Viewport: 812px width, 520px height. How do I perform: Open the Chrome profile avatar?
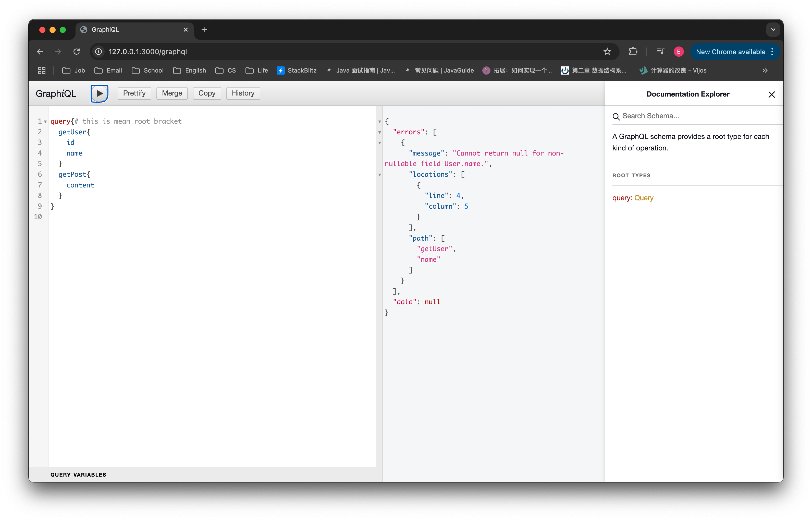678,51
